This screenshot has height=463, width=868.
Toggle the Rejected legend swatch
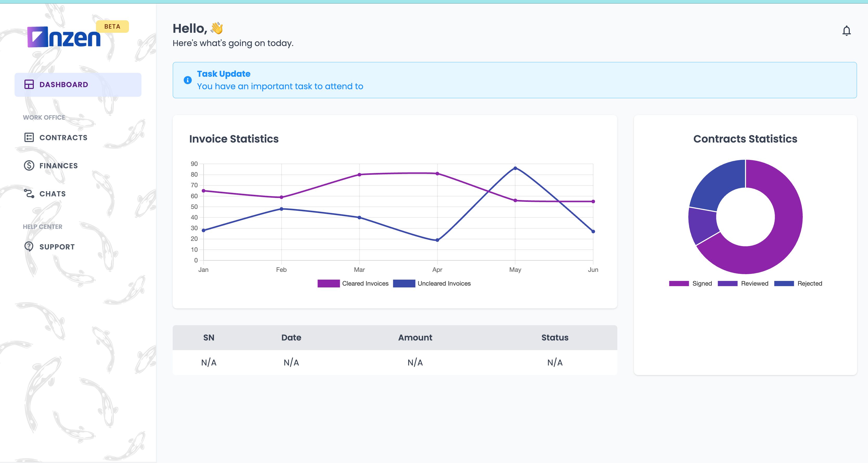click(x=784, y=284)
